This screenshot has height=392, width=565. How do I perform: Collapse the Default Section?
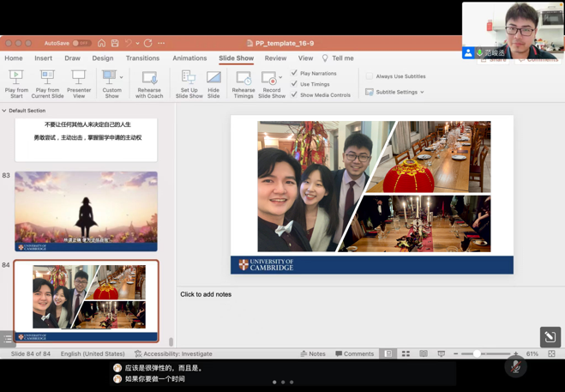click(4, 111)
